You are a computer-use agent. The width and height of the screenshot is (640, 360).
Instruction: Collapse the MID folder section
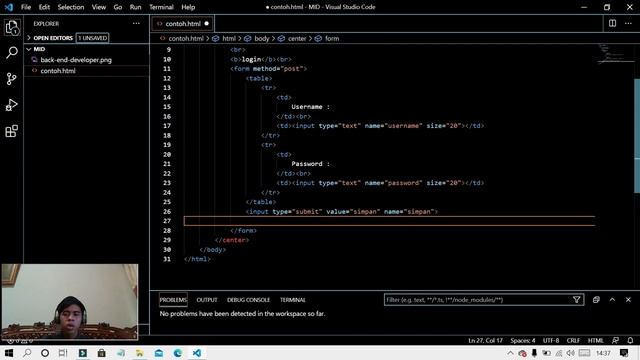pos(39,49)
